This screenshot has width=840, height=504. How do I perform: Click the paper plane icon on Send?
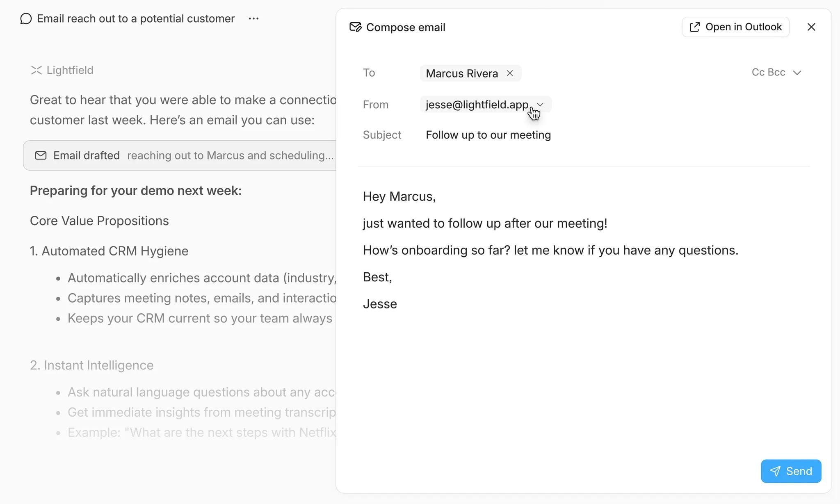(x=775, y=471)
